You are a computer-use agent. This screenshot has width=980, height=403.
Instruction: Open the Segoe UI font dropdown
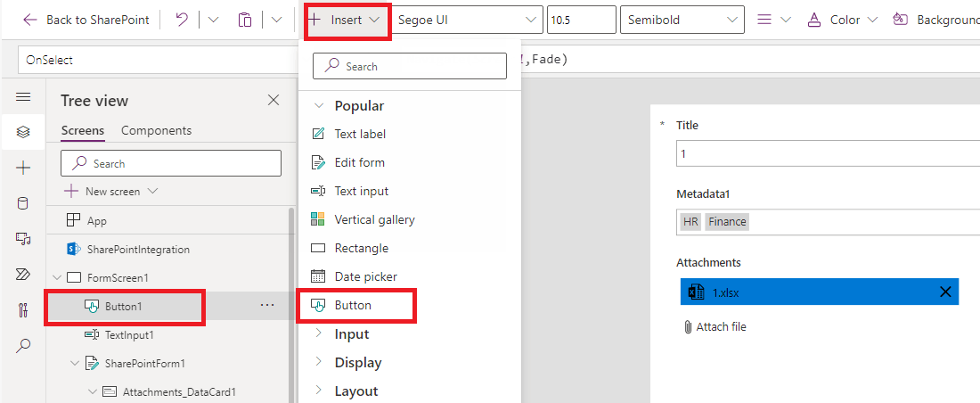[468, 20]
